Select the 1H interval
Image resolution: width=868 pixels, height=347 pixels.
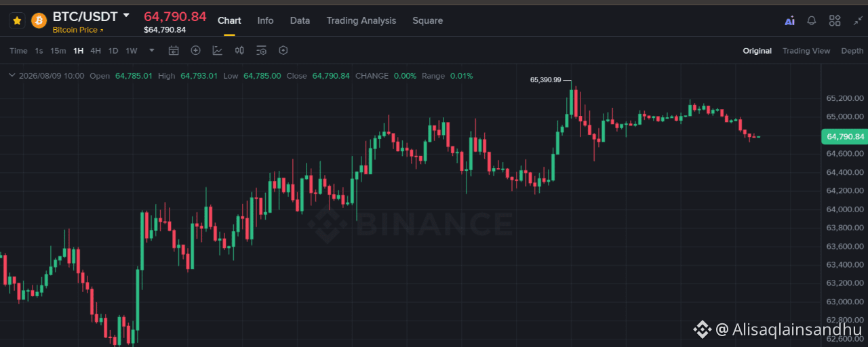79,51
